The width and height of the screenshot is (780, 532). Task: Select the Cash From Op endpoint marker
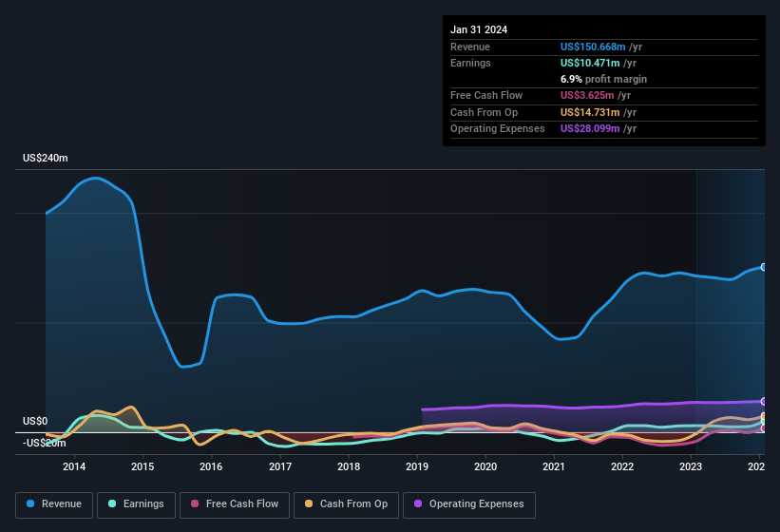pos(763,416)
